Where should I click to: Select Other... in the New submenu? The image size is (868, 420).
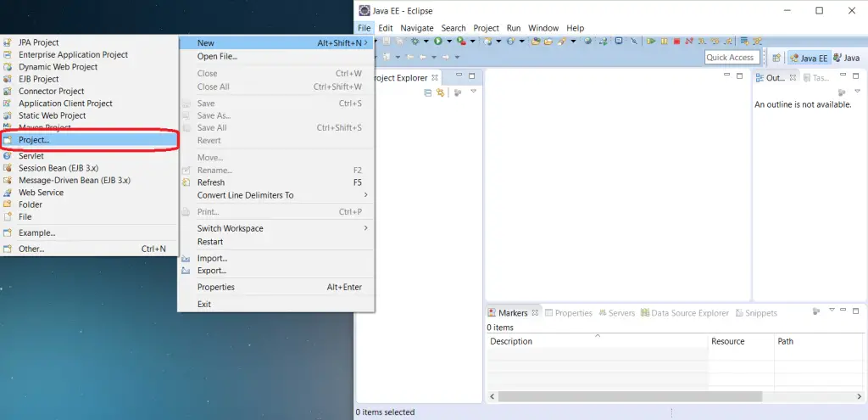[x=89, y=249]
